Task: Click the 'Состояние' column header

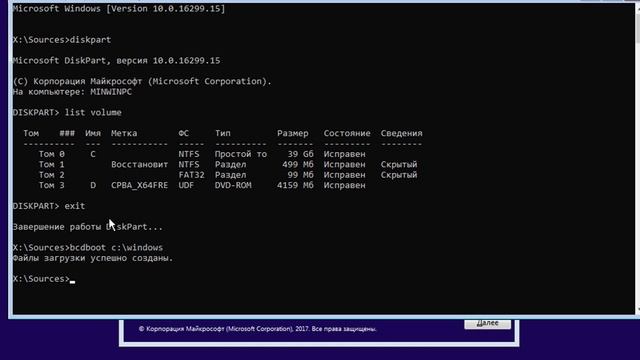Action: click(x=347, y=133)
